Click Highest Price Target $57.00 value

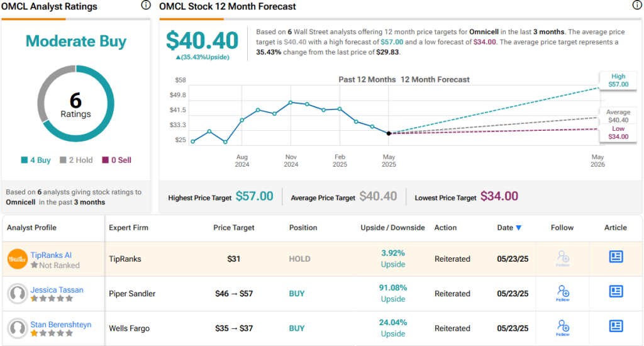coord(254,196)
